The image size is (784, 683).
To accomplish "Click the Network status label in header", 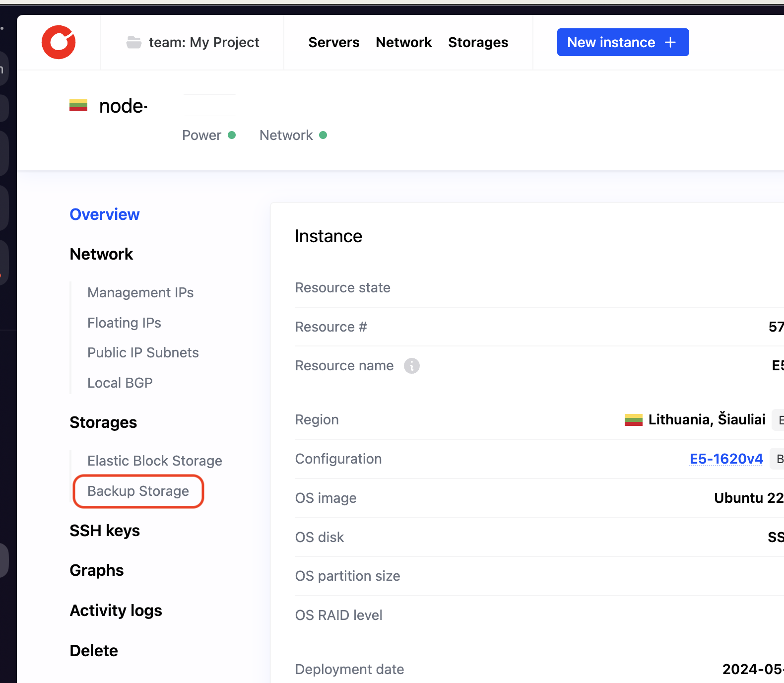I will 286,136.
